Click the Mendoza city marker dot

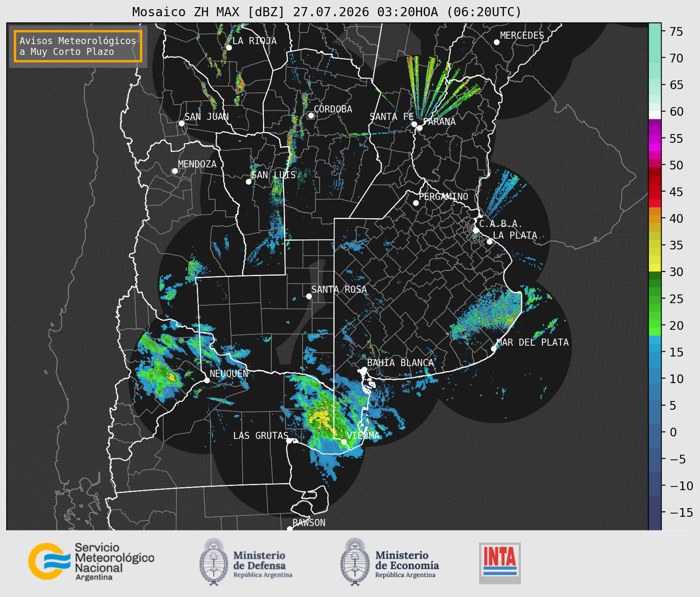(175, 171)
